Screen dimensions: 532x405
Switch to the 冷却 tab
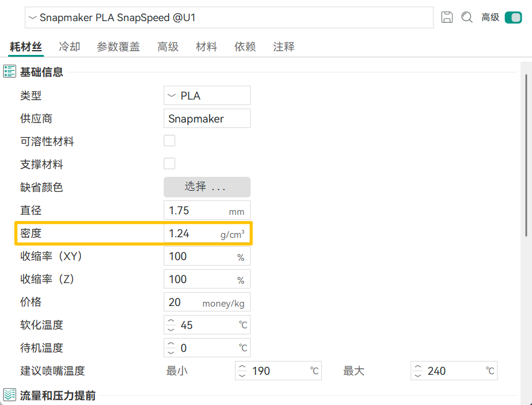[69, 46]
